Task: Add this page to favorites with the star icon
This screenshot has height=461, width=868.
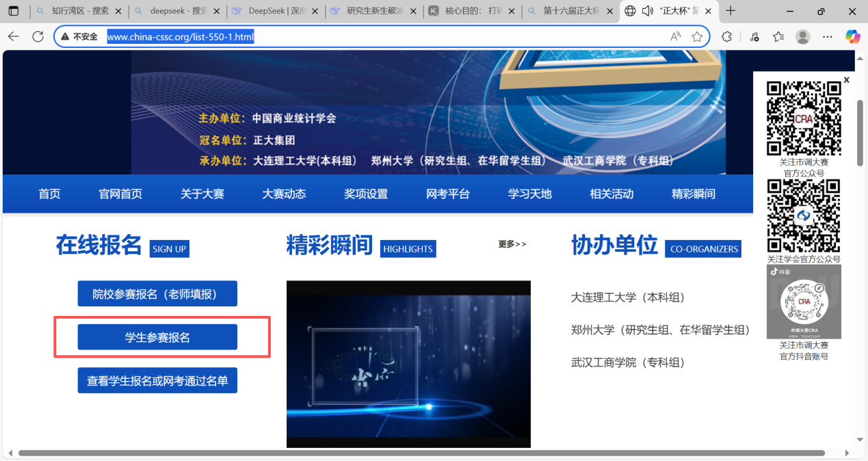Action: [x=697, y=37]
